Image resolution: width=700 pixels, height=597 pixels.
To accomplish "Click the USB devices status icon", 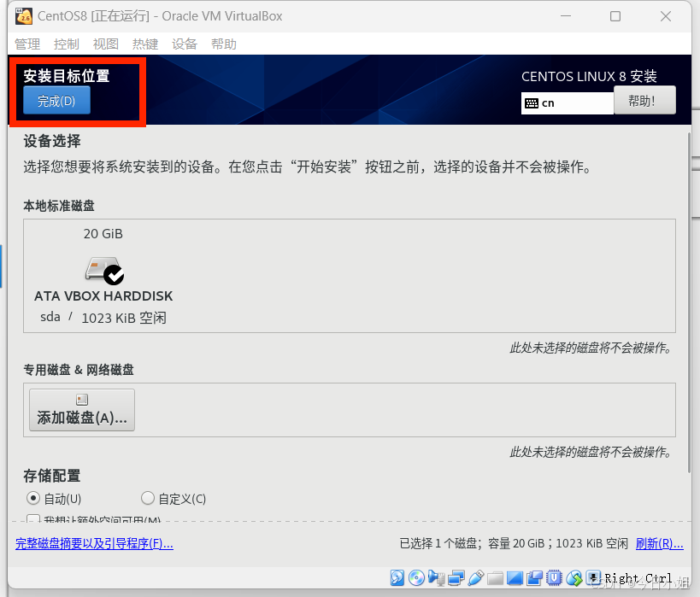I will (475, 577).
